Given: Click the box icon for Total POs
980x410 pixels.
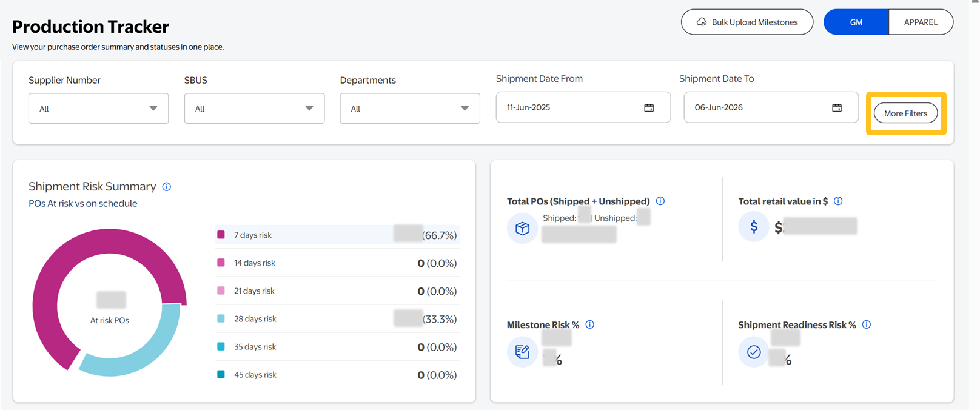Looking at the screenshot, I should click(x=522, y=228).
